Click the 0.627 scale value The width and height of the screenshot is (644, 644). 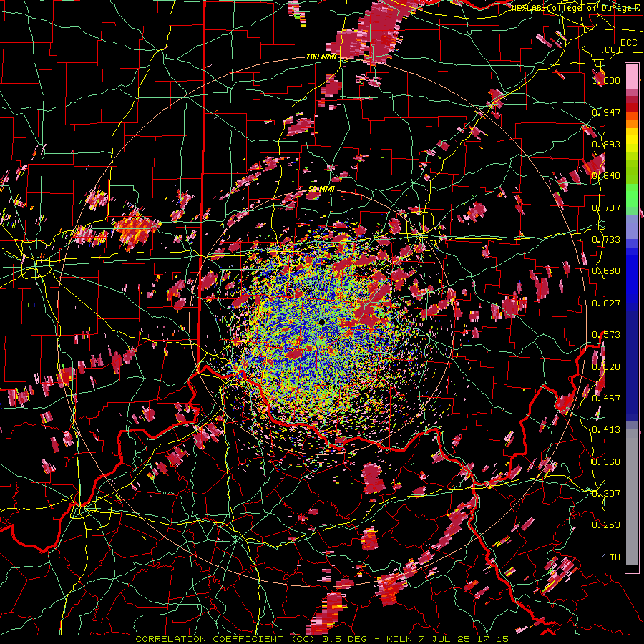click(x=606, y=303)
